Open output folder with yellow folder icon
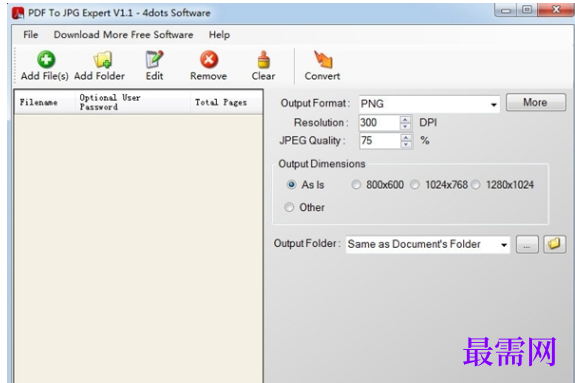The width and height of the screenshot is (575, 383). (x=554, y=244)
